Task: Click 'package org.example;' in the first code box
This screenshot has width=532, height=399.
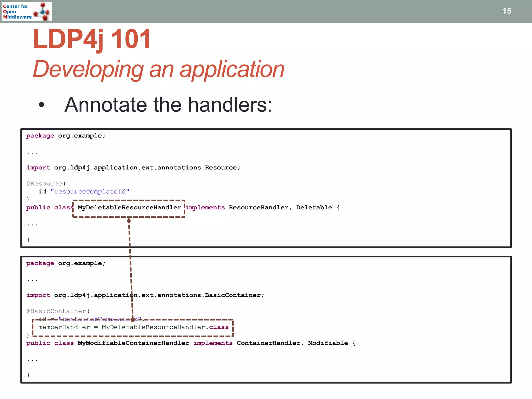Action: [x=66, y=136]
